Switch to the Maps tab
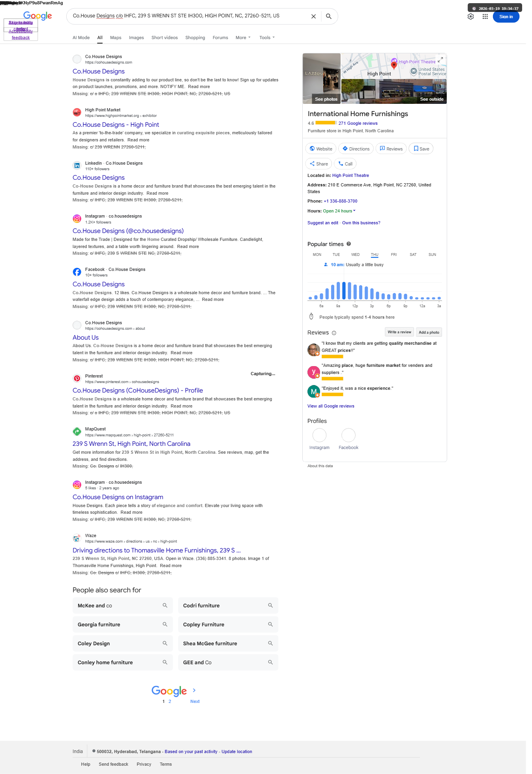The width and height of the screenshot is (532, 774). (x=116, y=38)
